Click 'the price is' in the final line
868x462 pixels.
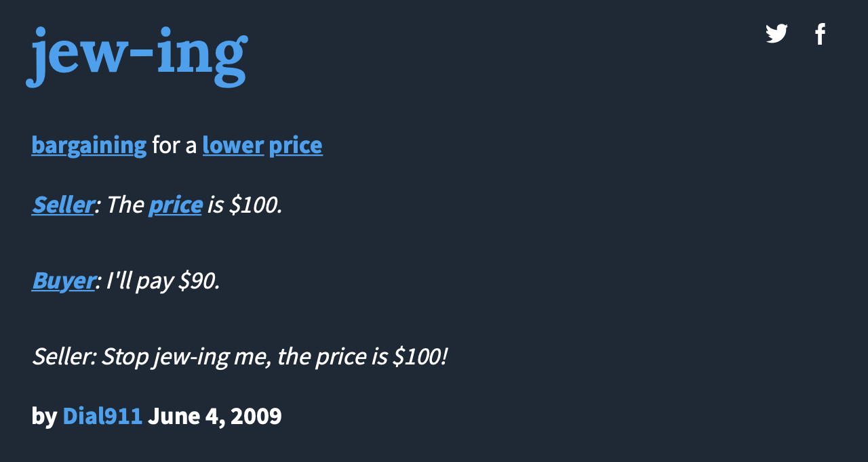(x=332, y=356)
